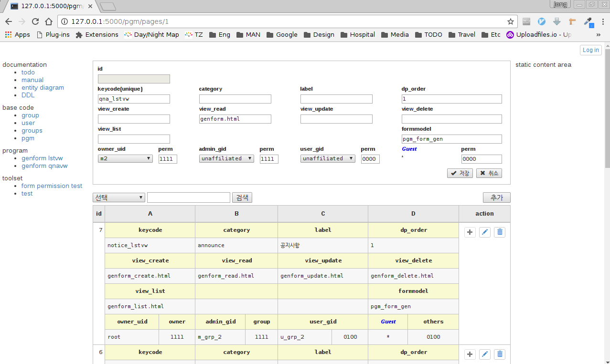Expand the 선택 search filter dropdown
Viewport: 610px width, 364px height.
119,198
